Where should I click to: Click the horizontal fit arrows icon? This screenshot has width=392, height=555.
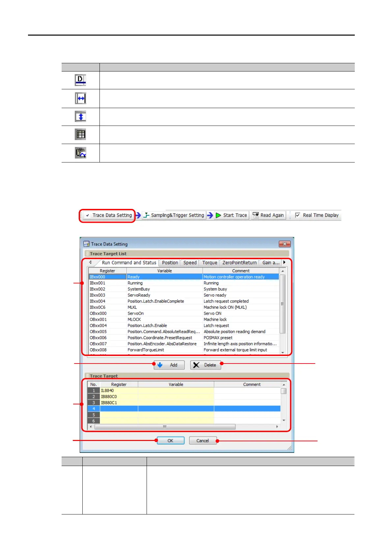[80, 98]
